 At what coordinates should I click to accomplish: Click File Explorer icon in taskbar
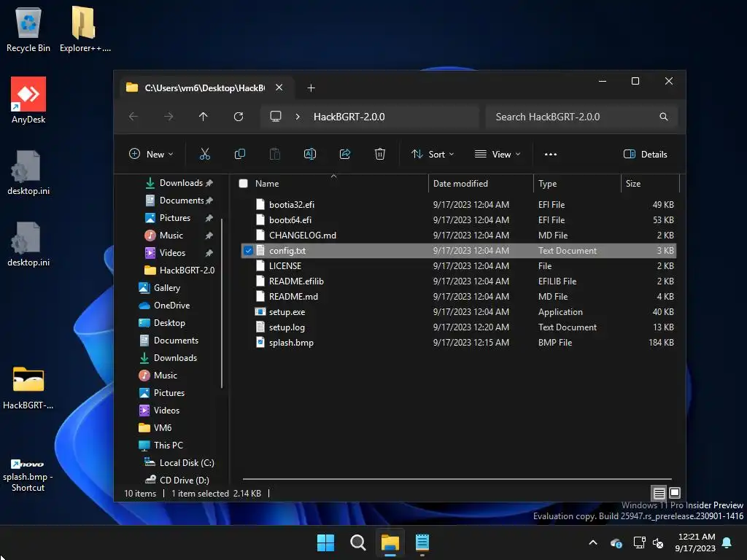[x=390, y=542]
